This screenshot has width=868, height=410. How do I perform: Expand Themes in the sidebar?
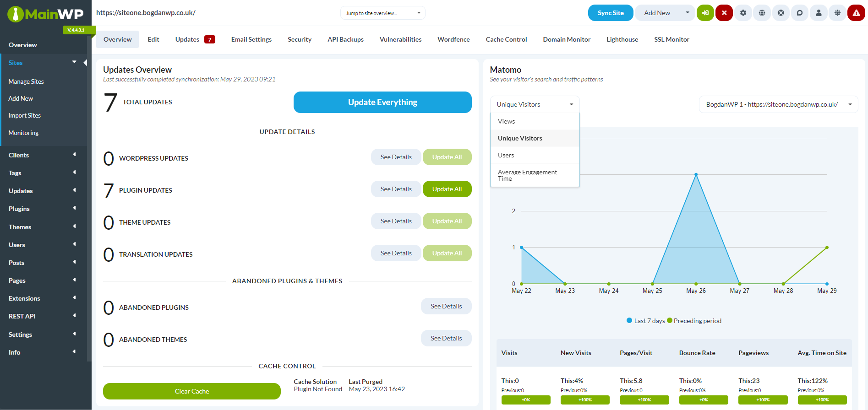[74, 227]
